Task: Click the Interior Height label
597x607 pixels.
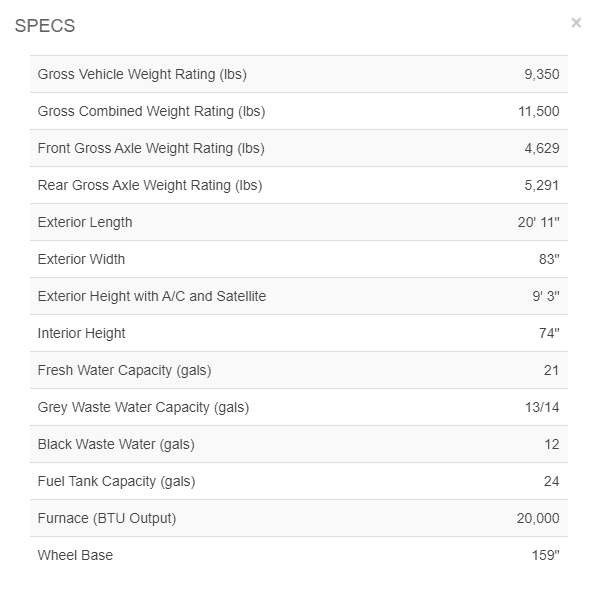Action: point(81,333)
